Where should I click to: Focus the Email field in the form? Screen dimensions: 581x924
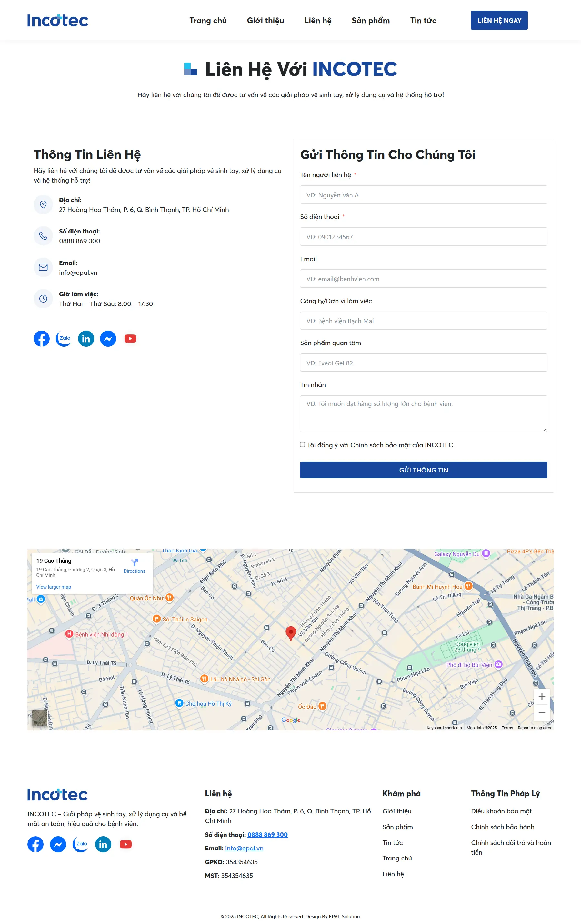coord(424,279)
